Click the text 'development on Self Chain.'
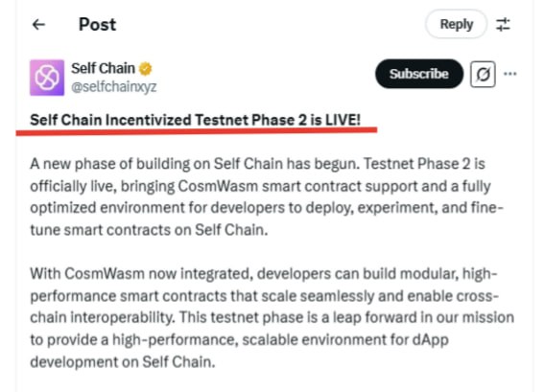544x392 pixels. pyautogui.click(x=123, y=362)
